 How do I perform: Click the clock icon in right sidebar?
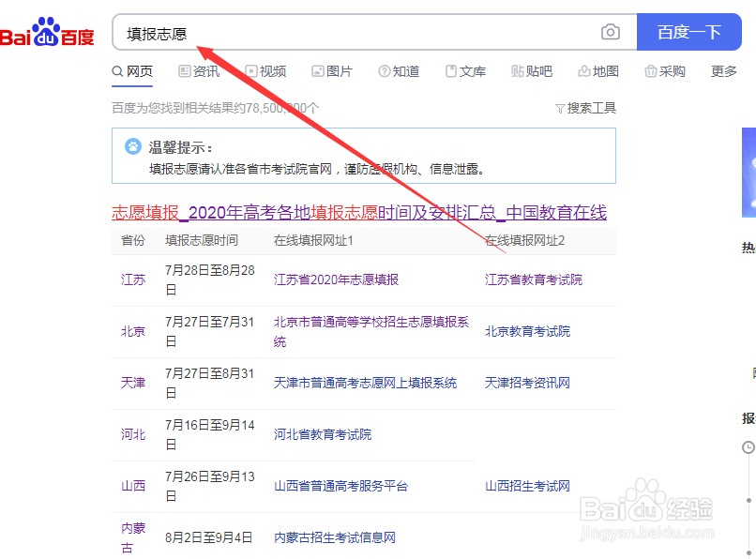point(748,447)
